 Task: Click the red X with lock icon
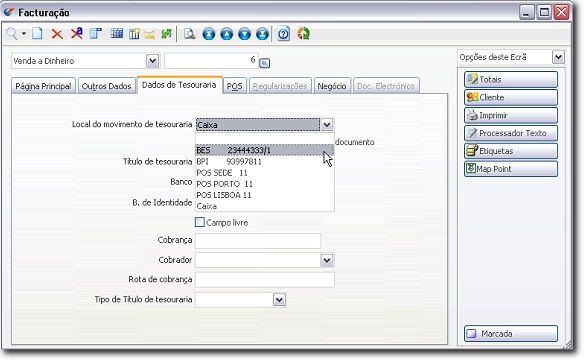point(77,34)
